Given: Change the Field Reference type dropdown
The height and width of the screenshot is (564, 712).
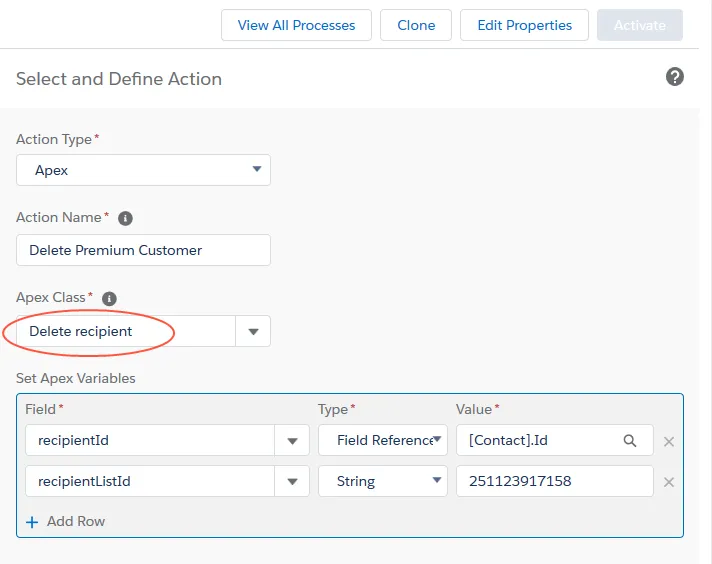Looking at the screenshot, I should pos(383,440).
